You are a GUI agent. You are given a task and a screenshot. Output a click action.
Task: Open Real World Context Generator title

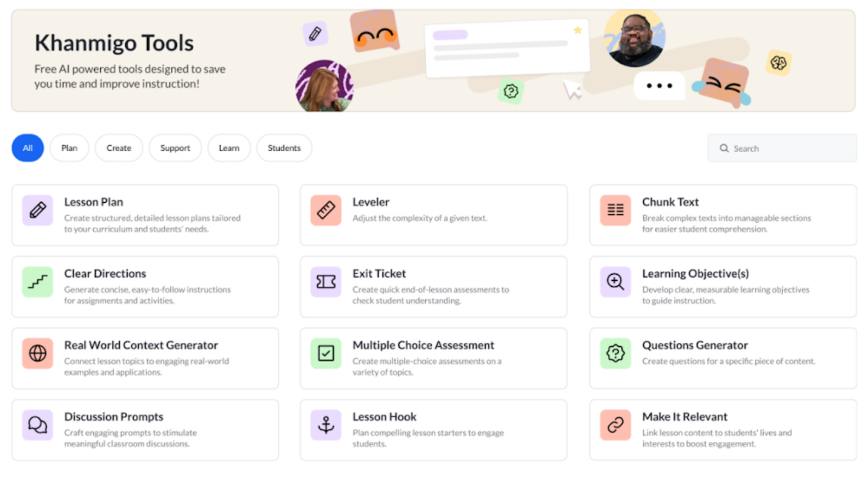click(141, 345)
